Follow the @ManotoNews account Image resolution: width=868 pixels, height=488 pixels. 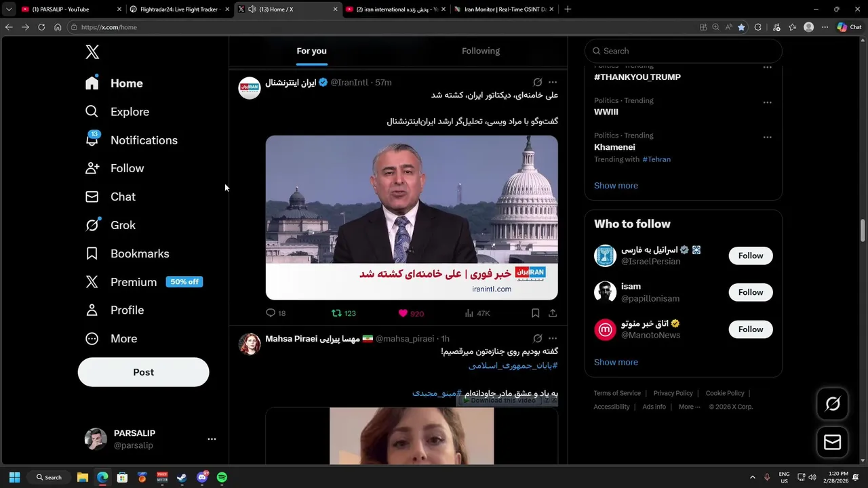(x=751, y=329)
